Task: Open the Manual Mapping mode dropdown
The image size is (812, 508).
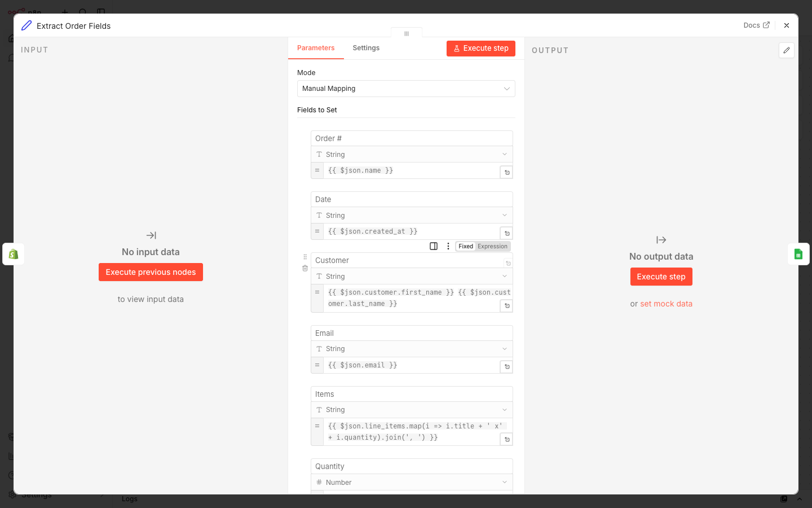Action: click(x=406, y=89)
